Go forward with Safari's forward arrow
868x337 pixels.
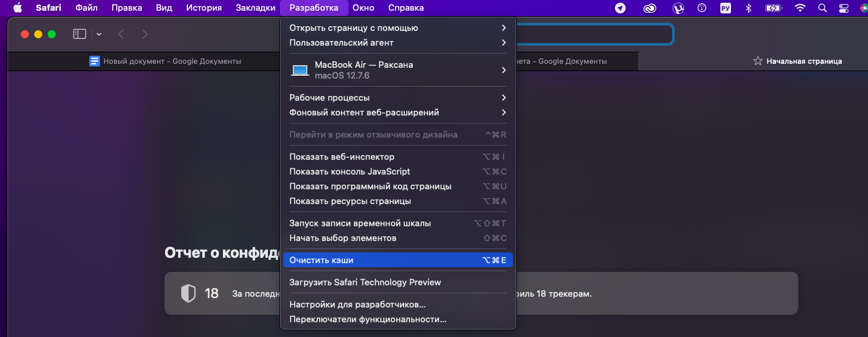145,34
